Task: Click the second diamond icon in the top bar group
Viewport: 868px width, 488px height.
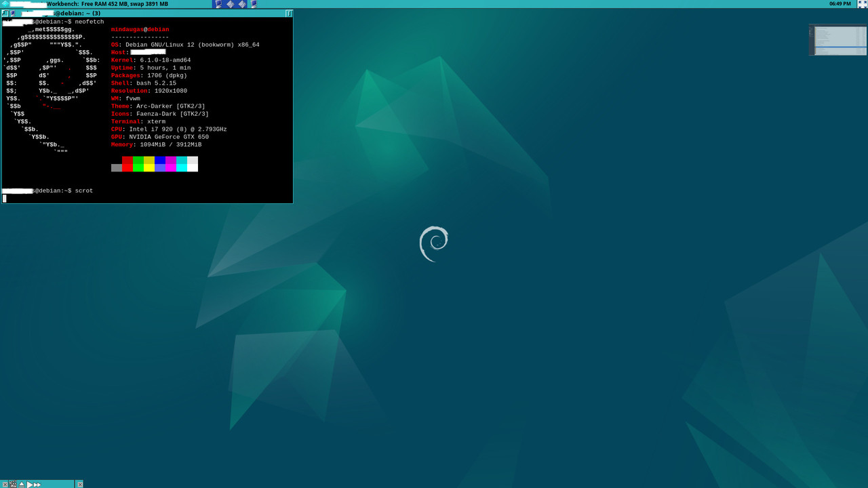Action: point(242,4)
